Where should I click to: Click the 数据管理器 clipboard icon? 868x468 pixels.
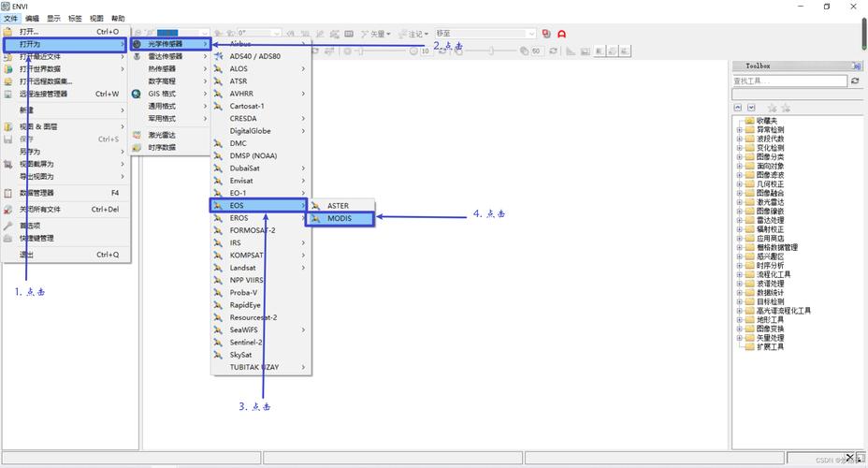click(7, 193)
